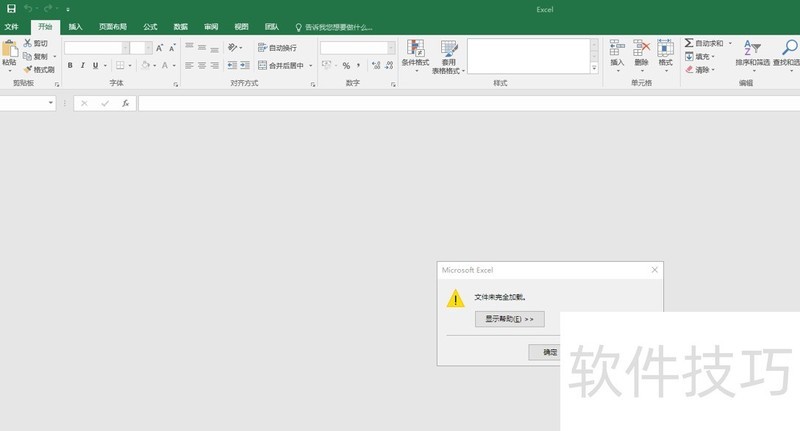This screenshot has width=800, height=431.
Task: Click the Insert Function fx icon
Action: (x=125, y=103)
